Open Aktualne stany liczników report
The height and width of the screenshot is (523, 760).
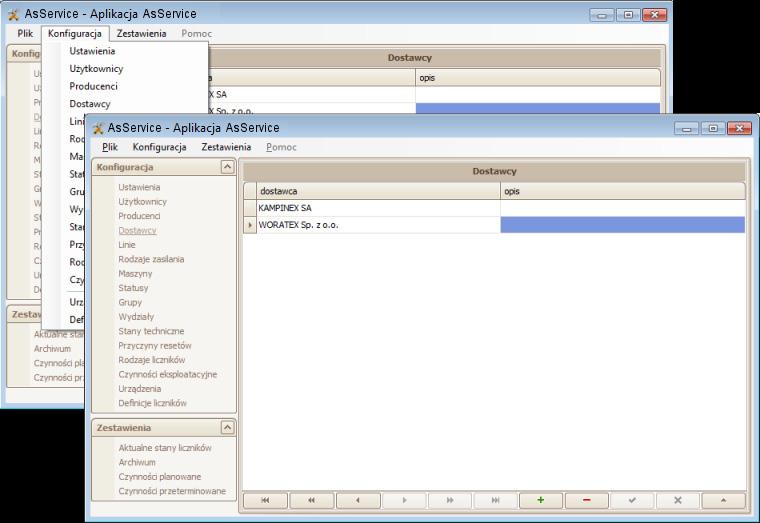coord(165,448)
